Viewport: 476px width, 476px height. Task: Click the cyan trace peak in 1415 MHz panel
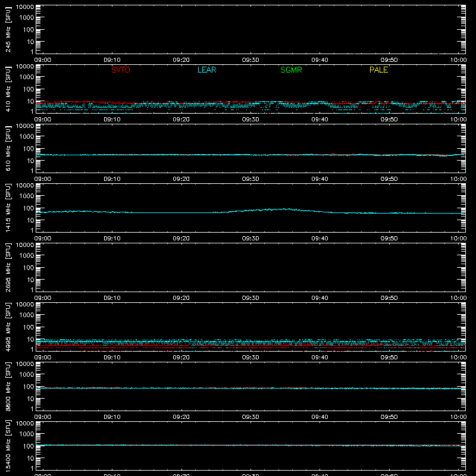pos(285,209)
